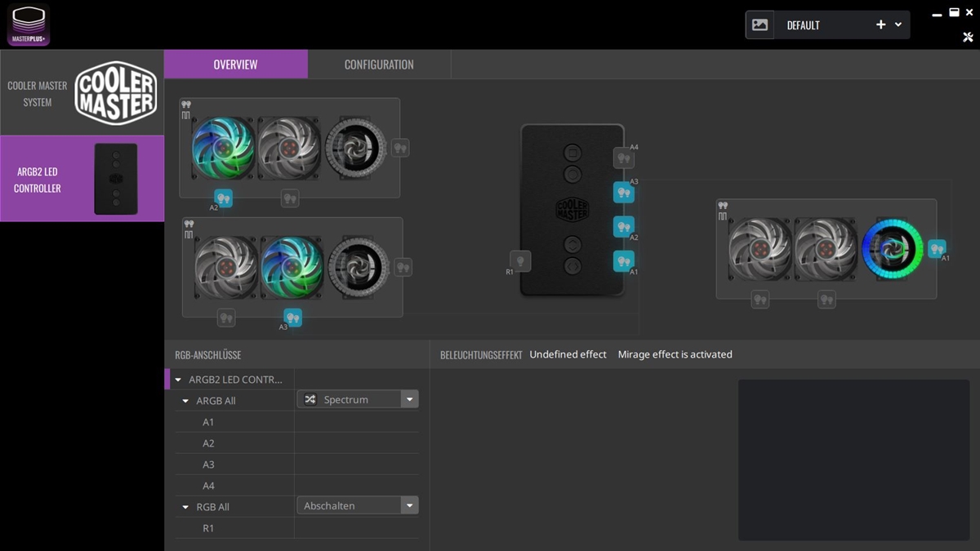This screenshot has height=551, width=980.
Task: Open the tools settings icon
Action: coord(969,37)
